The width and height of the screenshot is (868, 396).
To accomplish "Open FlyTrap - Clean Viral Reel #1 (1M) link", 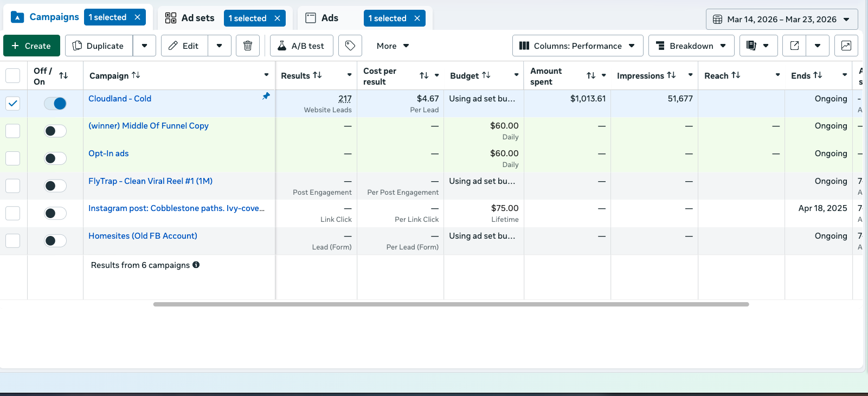I will tap(150, 181).
